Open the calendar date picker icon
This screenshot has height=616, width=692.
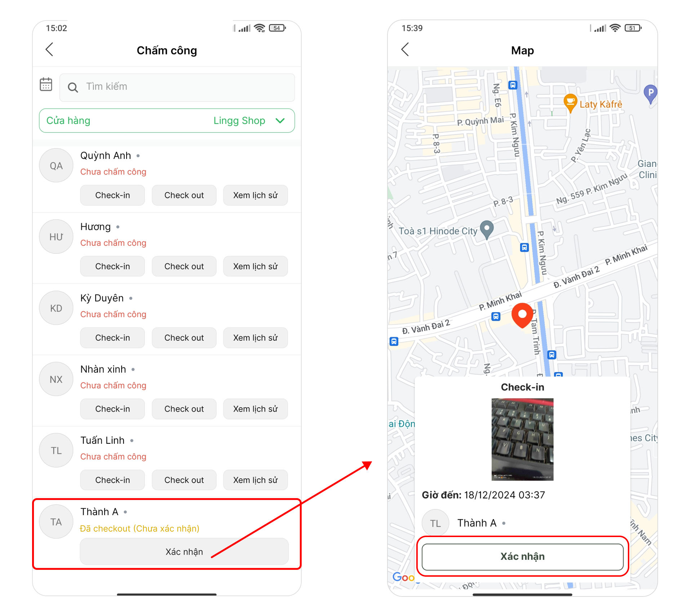46,84
